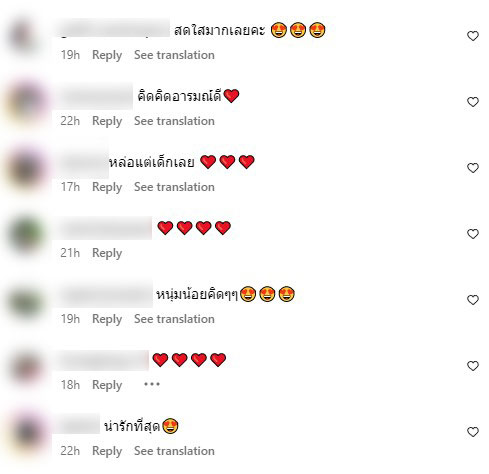The height and width of the screenshot is (474, 489).
Task: Reply to the 18h comment
Action: coord(107,385)
